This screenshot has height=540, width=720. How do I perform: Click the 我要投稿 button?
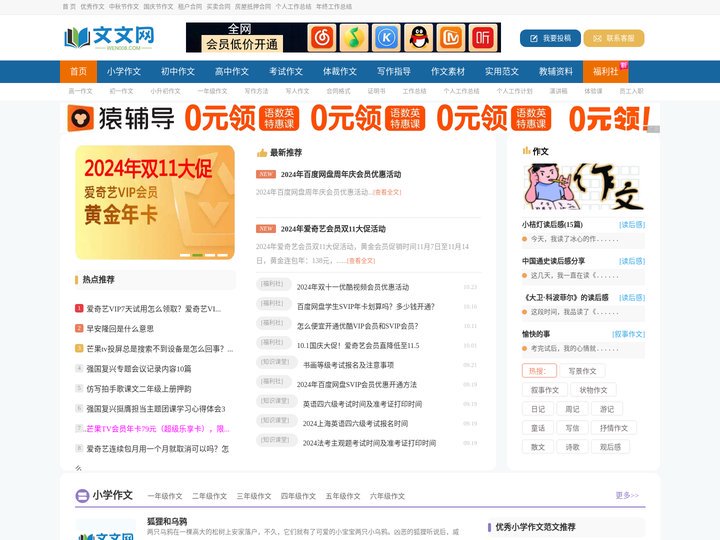coord(550,38)
